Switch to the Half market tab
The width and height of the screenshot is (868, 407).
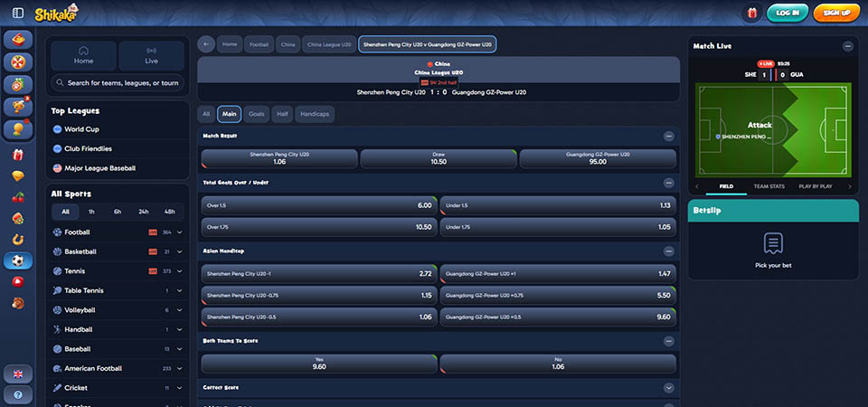click(x=282, y=114)
